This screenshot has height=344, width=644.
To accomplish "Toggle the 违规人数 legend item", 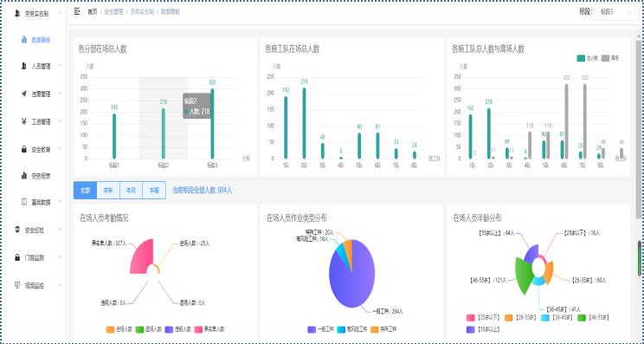I will pos(178,329).
